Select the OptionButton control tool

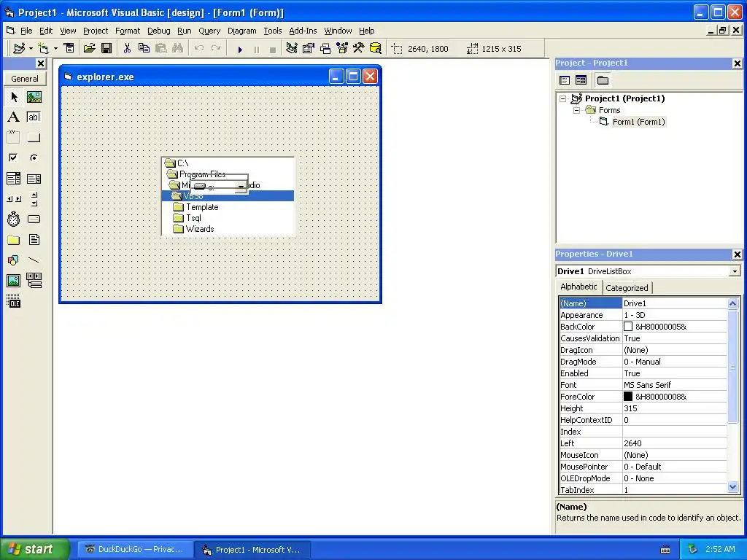[x=34, y=157]
